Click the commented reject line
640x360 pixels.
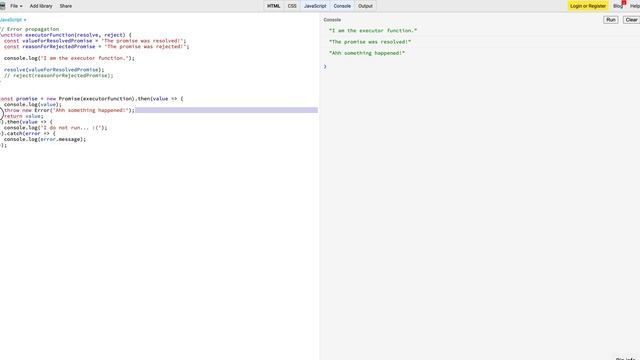(59, 76)
